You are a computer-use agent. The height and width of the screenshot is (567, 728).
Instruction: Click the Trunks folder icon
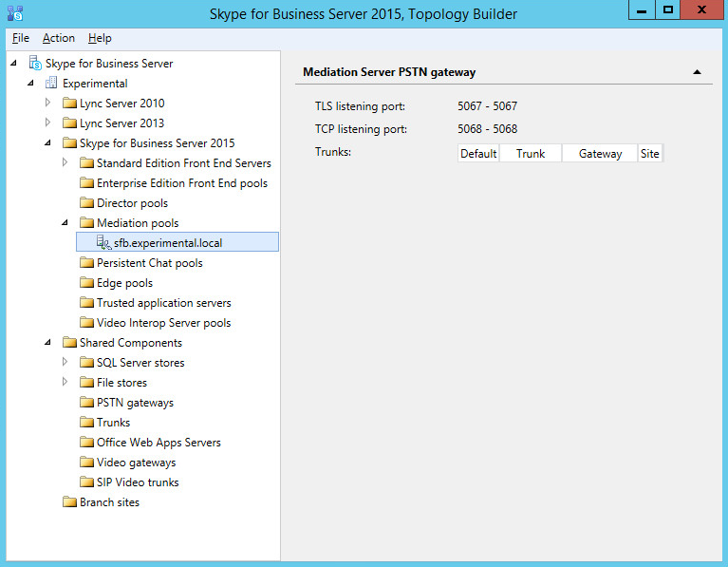[x=86, y=423]
